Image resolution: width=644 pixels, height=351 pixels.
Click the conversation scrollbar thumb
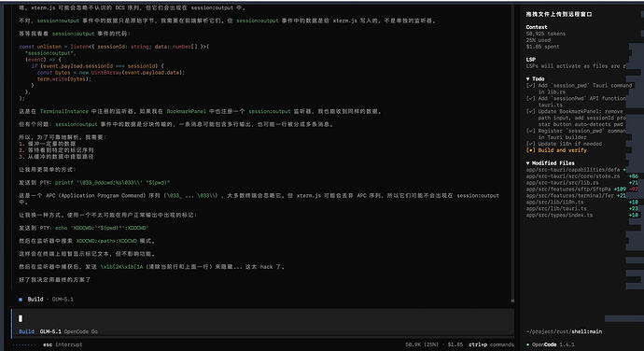tap(512, 301)
